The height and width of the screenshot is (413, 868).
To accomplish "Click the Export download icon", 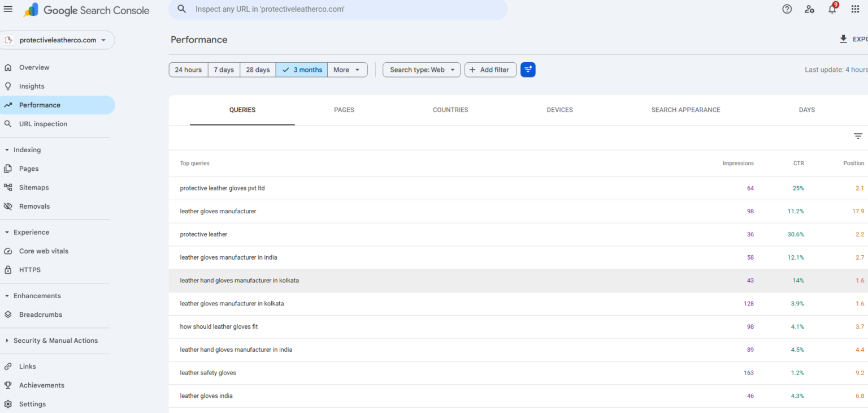I will point(843,39).
